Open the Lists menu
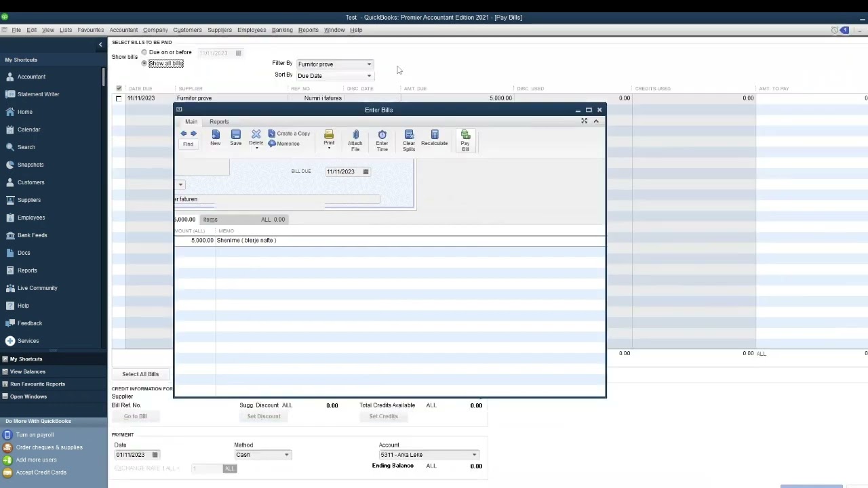This screenshot has width=868, height=488. click(x=66, y=30)
